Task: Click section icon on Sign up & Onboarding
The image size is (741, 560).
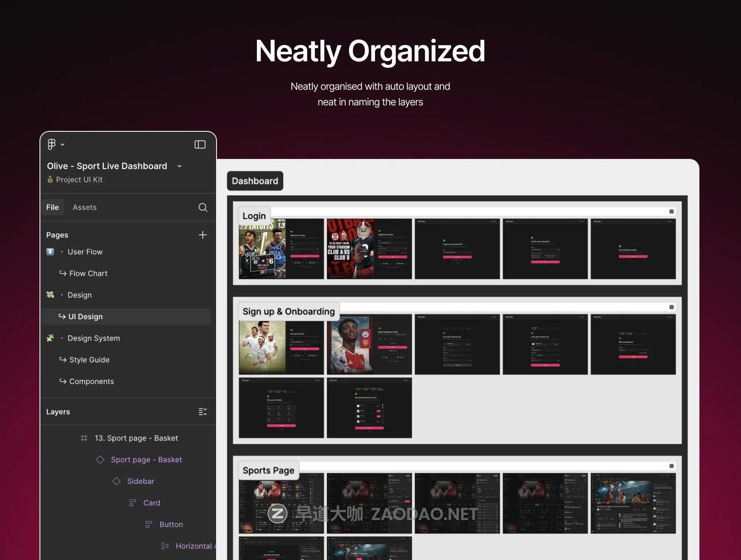Action: click(671, 307)
